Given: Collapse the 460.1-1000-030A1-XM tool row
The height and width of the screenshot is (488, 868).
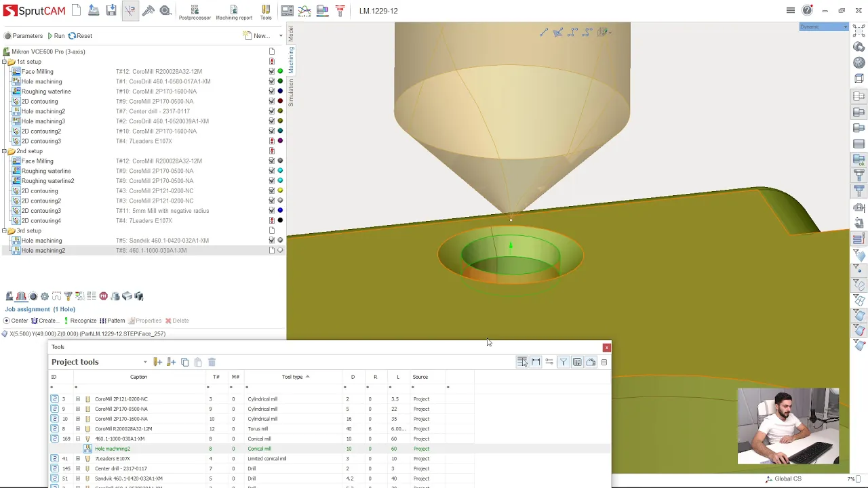Looking at the screenshot, I should tap(78, 439).
